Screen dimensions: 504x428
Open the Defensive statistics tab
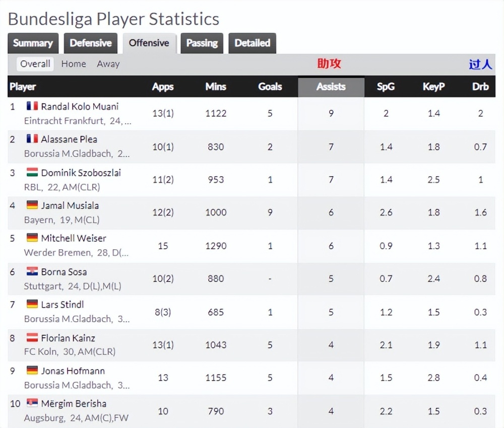tap(91, 43)
